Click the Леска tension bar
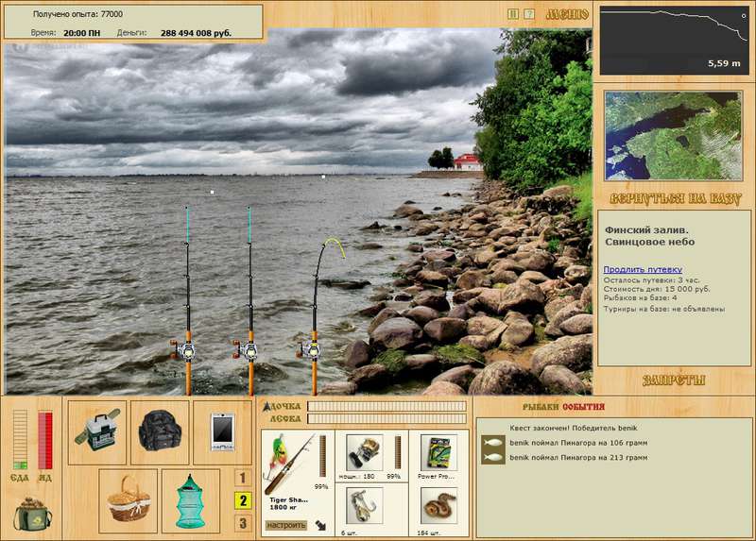The image size is (756, 541). [x=387, y=419]
